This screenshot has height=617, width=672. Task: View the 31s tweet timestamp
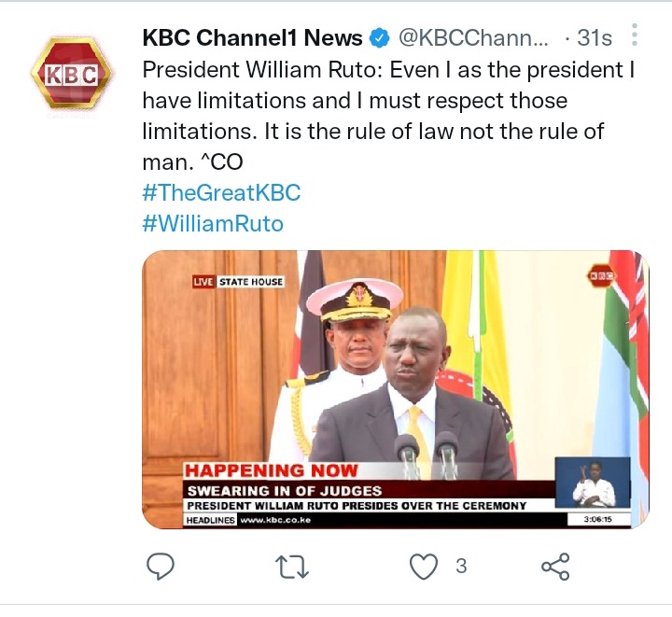coord(594,37)
